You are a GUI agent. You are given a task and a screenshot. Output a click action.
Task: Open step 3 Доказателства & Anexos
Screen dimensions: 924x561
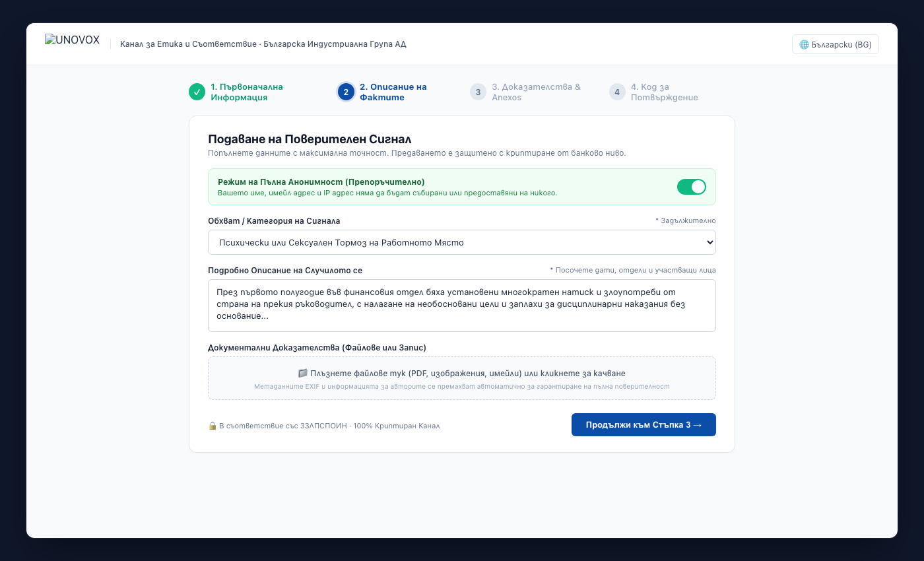536,92
